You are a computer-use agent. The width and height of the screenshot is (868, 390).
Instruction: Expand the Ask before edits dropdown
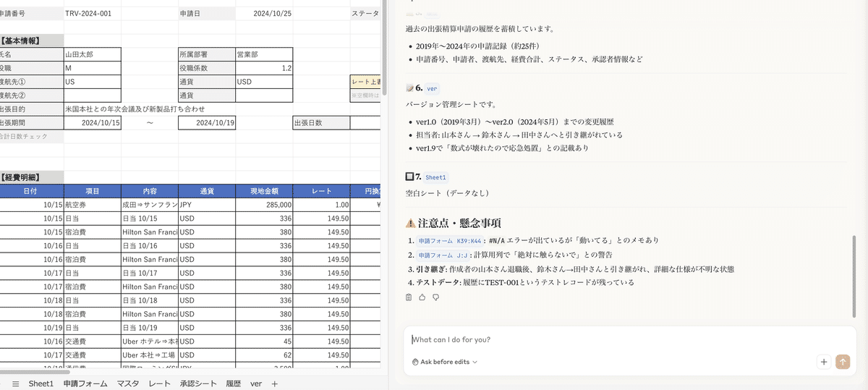click(445, 362)
